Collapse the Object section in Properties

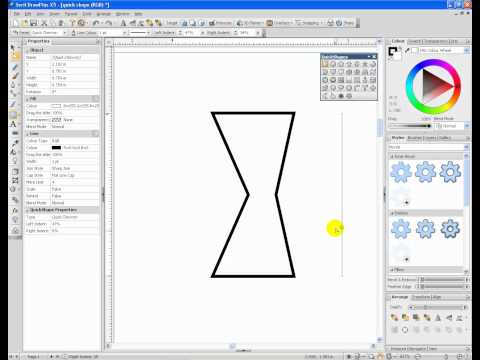click(27, 50)
